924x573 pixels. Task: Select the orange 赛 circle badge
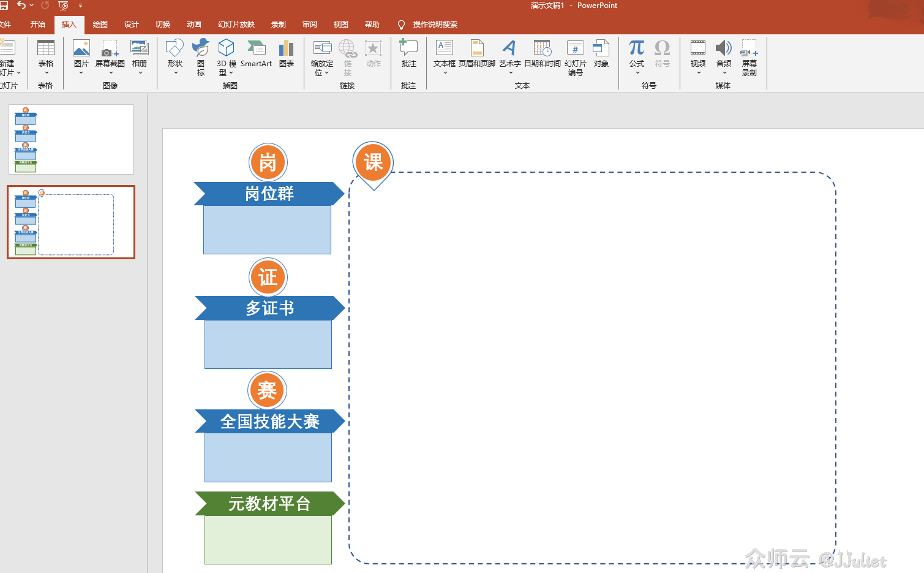pyautogui.click(x=268, y=390)
